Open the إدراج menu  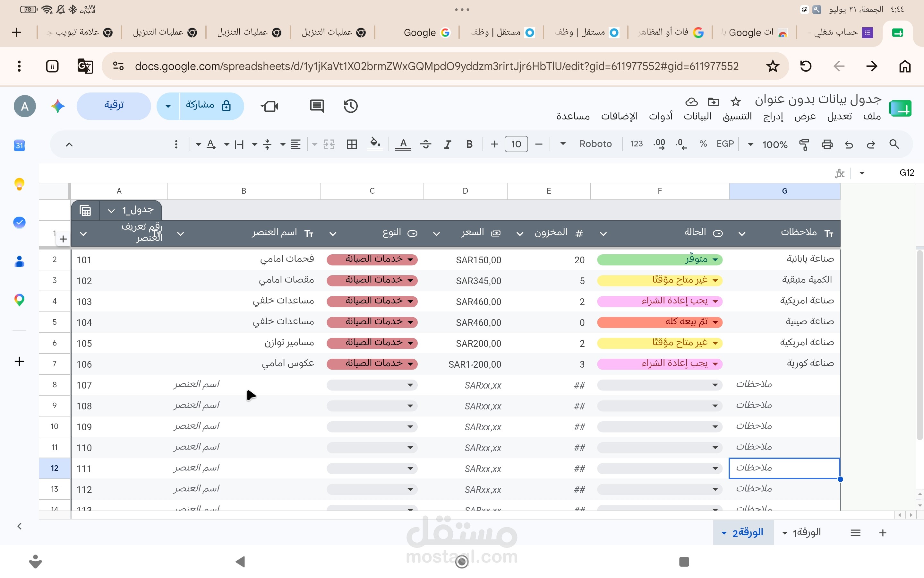[x=773, y=116]
